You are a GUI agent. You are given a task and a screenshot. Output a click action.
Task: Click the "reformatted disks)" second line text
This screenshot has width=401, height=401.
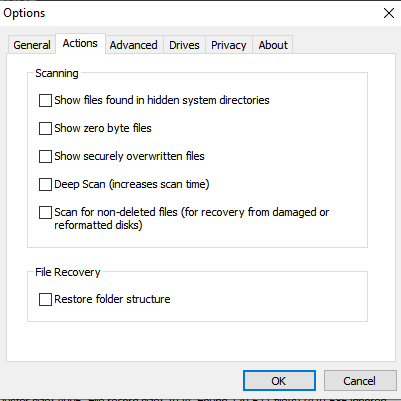[x=98, y=225]
